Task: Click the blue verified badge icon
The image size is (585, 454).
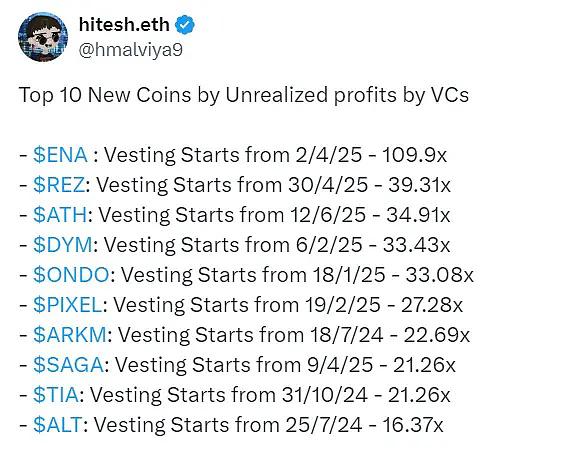Action: pyautogui.click(x=185, y=25)
